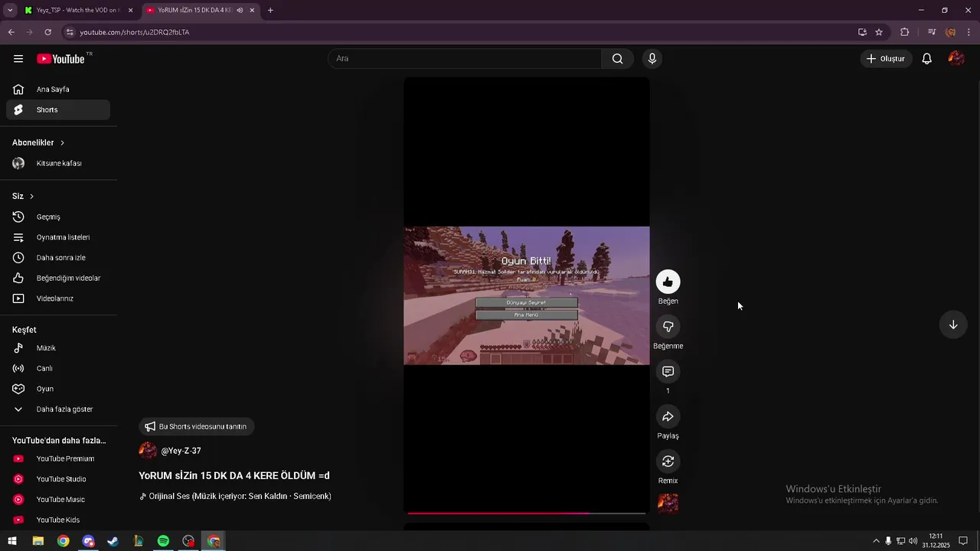The width and height of the screenshot is (980, 551).
Task: Click the Shorts video progress bar
Action: click(527, 513)
